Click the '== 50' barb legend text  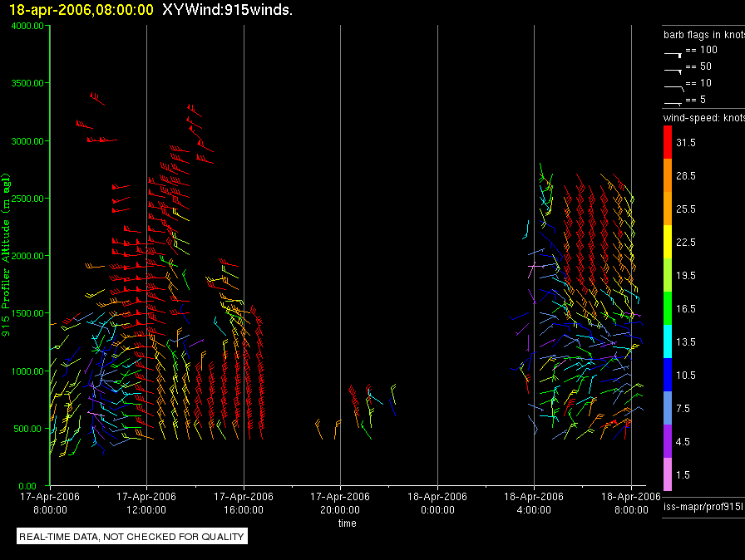point(698,66)
